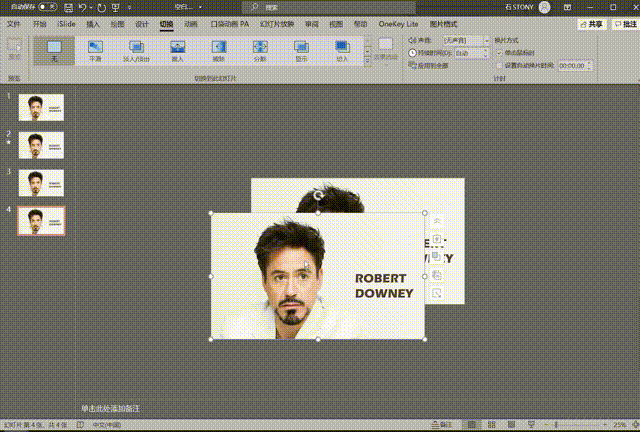Apply the 平滑 (Morph) transition
The width and height of the screenshot is (640, 432).
click(x=95, y=49)
